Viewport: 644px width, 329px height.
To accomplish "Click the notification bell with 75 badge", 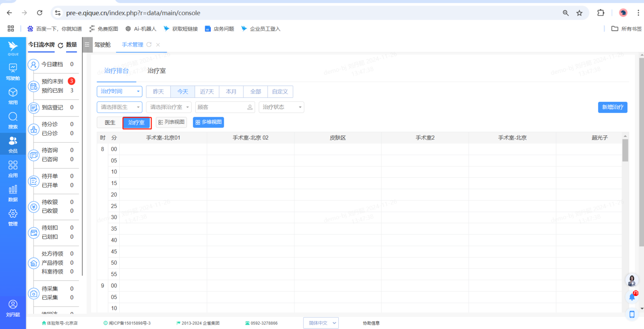I will point(632,297).
